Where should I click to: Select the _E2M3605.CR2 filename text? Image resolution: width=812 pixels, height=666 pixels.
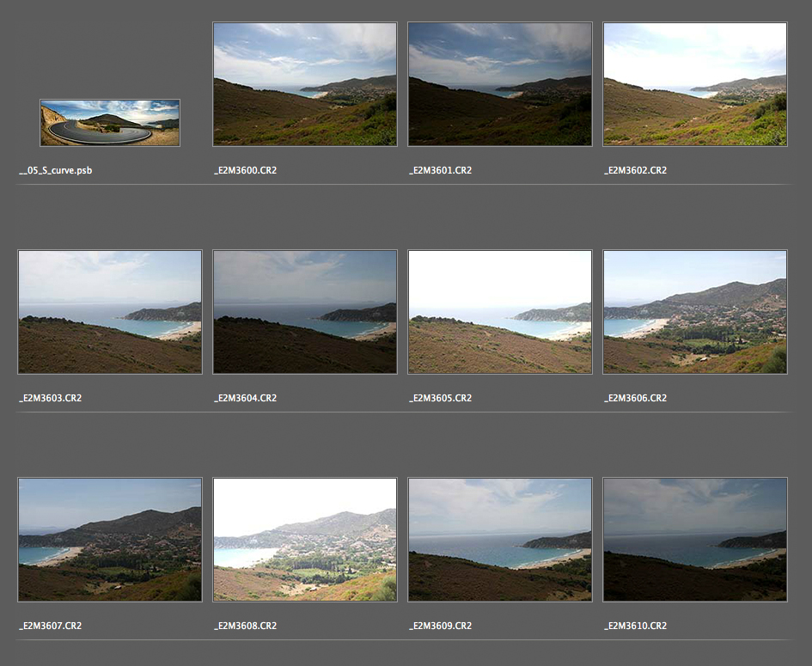(440, 398)
